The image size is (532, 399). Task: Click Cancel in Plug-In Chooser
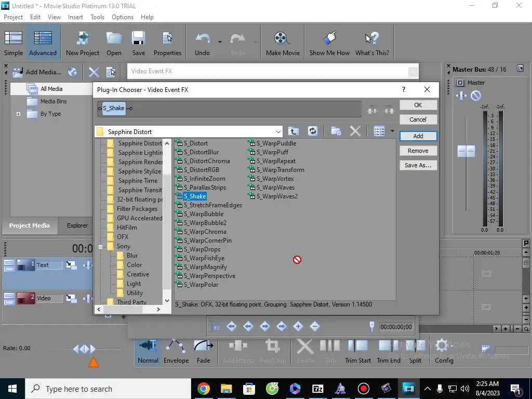418,119
